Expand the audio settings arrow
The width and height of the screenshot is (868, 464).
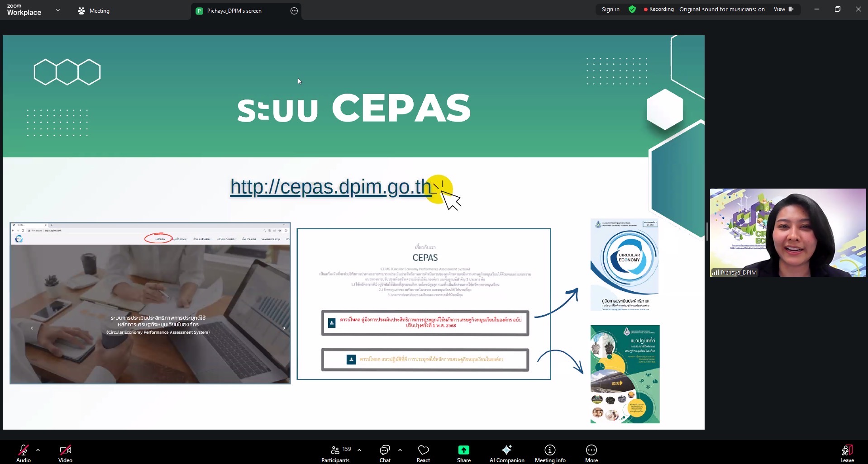[38, 450]
